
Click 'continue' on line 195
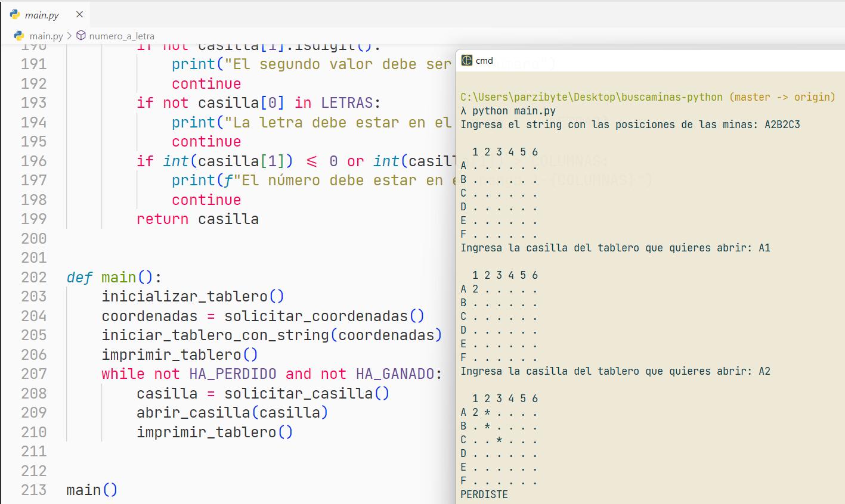pyautogui.click(x=206, y=141)
